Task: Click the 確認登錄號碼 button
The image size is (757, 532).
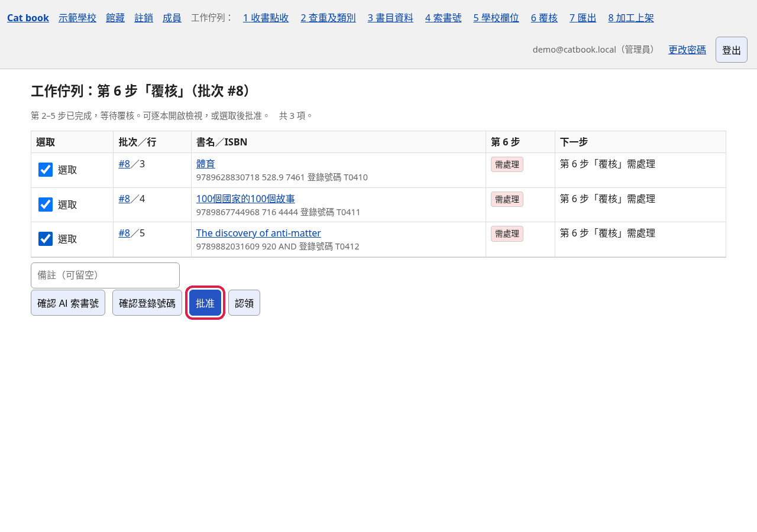Action: click(147, 303)
